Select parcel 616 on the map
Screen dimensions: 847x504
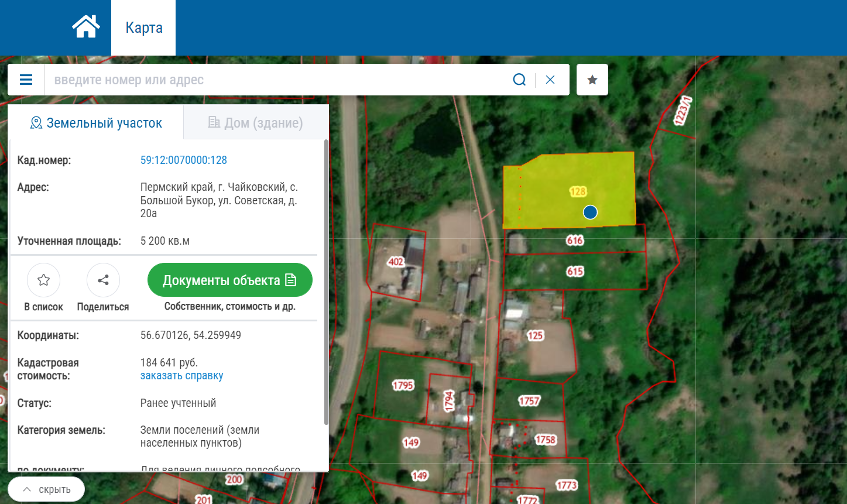click(x=575, y=240)
